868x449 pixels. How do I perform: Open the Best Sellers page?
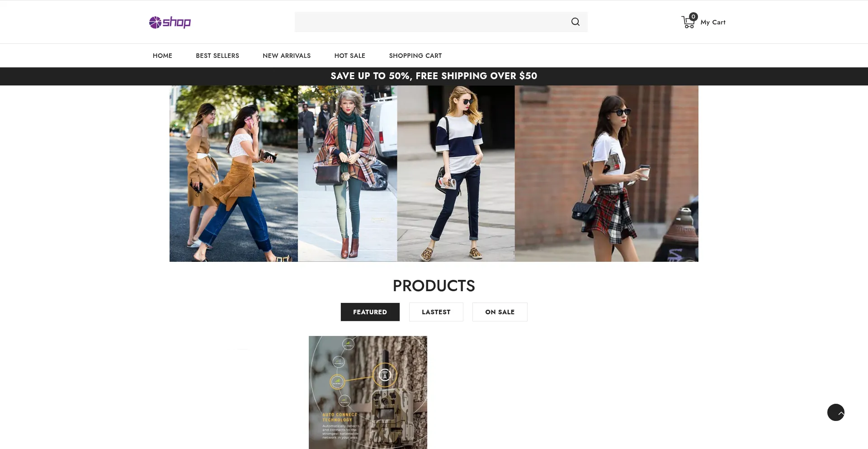click(217, 56)
